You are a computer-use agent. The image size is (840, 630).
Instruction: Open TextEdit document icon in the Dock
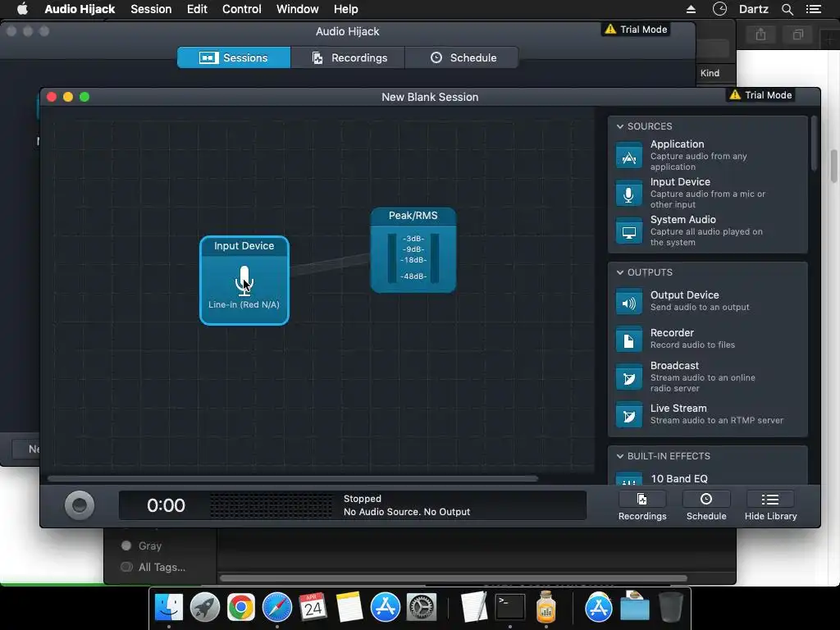pyautogui.click(x=474, y=608)
